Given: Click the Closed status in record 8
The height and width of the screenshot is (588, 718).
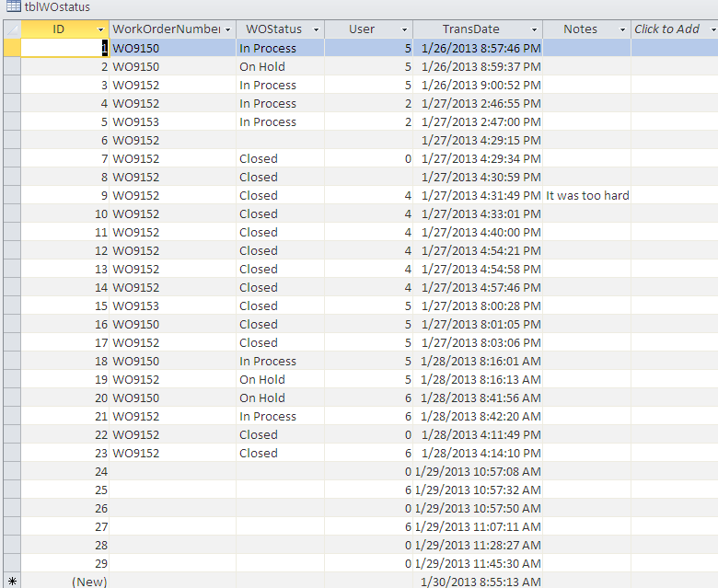Looking at the screenshot, I should 281,177.
